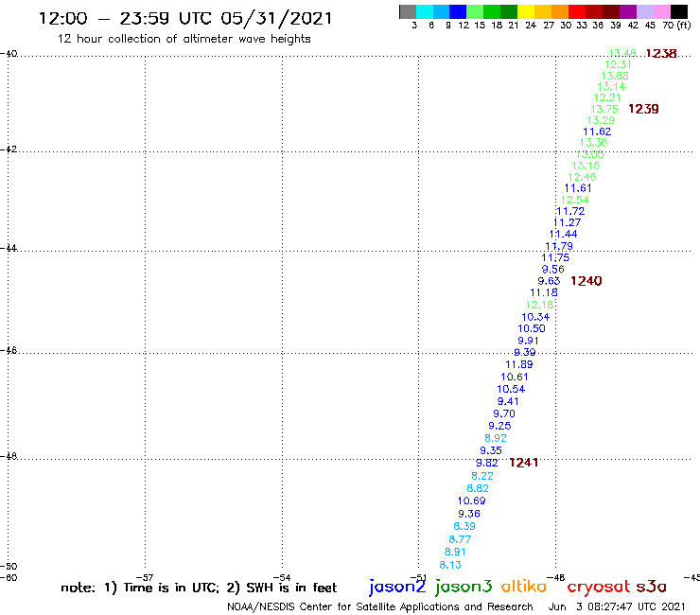This screenshot has width=700, height=615.
Task: Select the reading 9.56
Action: (552, 270)
